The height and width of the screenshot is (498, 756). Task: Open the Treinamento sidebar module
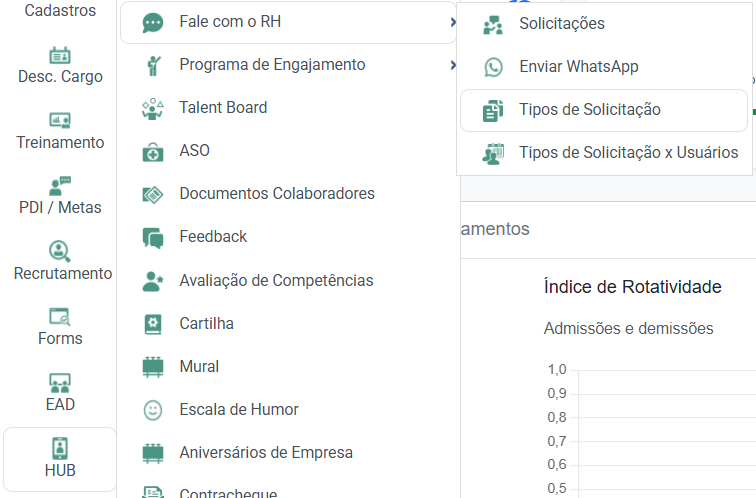pyautogui.click(x=60, y=131)
